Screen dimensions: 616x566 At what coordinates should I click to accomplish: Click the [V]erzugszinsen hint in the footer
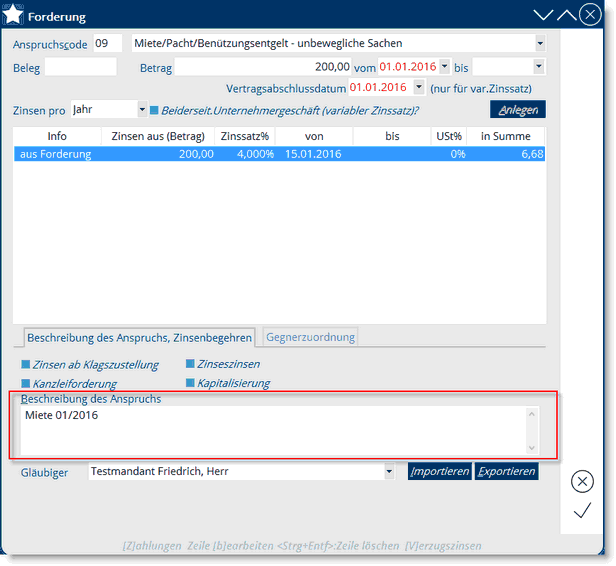point(443,546)
